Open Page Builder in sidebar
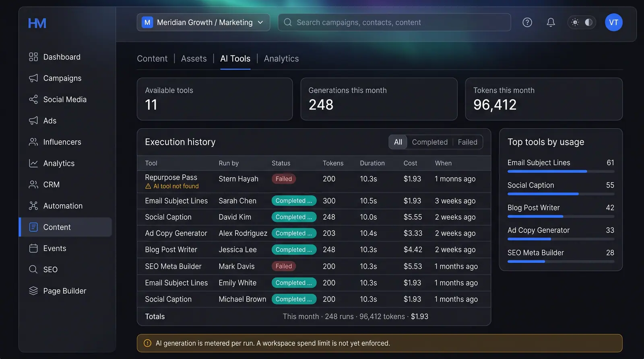 click(66, 291)
